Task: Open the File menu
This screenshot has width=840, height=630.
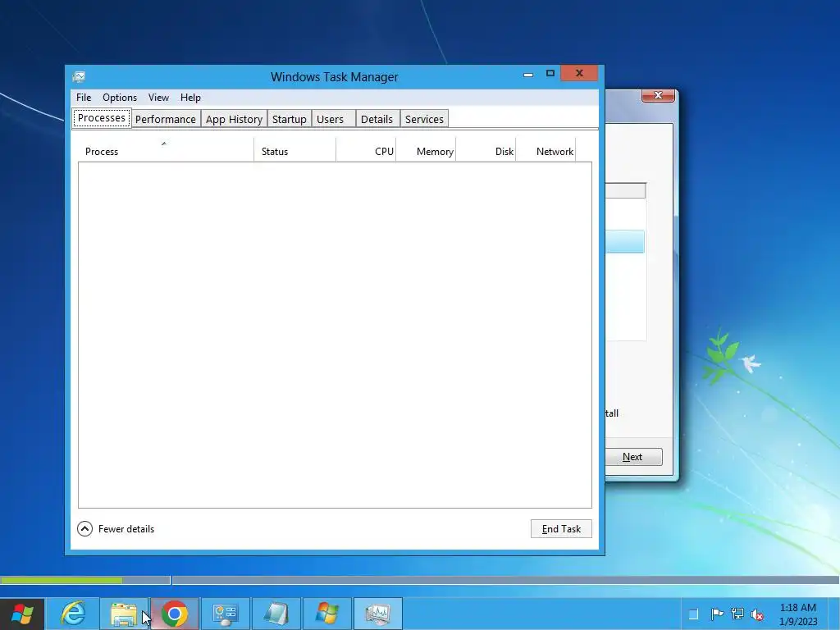Action: point(84,98)
